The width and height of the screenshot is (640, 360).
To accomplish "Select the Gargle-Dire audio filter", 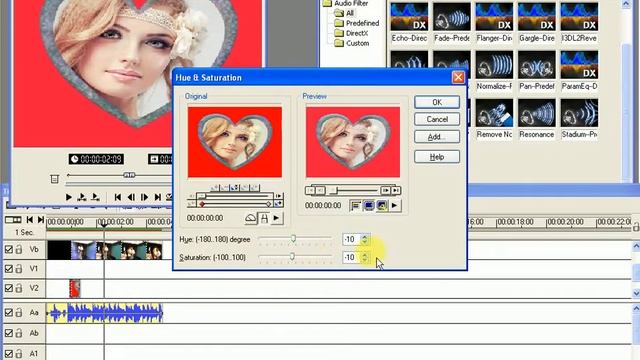I will (x=536, y=22).
